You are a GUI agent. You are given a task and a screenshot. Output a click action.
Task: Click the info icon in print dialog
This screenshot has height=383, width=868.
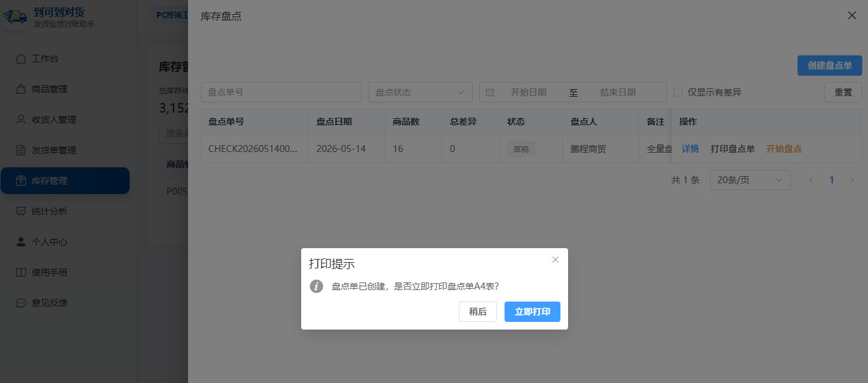pos(316,286)
